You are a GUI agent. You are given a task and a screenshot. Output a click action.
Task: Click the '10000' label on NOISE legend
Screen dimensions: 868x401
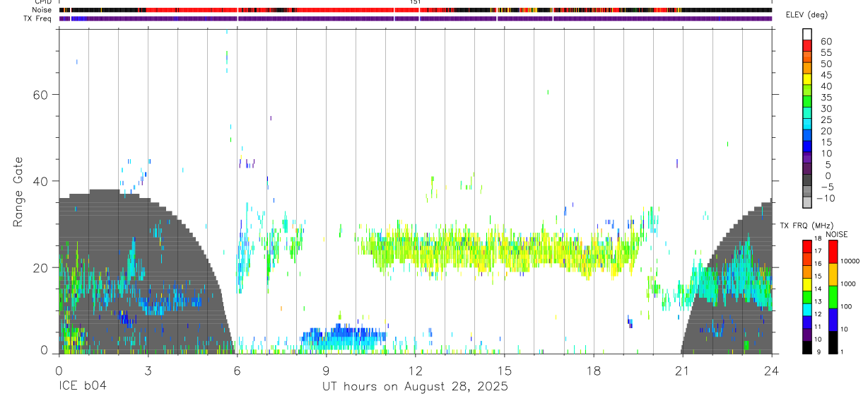(x=850, y=262)
